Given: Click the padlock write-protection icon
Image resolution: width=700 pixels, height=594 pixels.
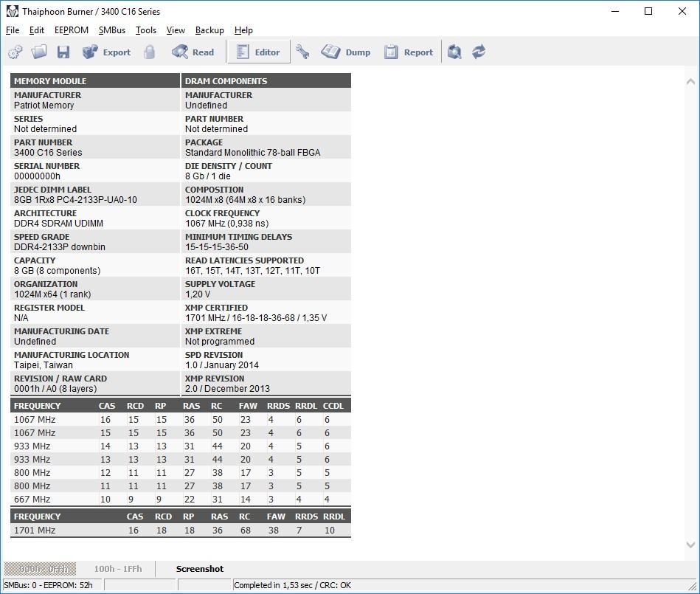Looking at the screenshot, I should click(x=150, y=52).
